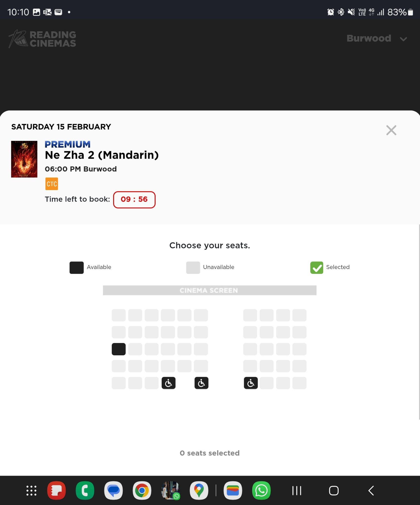
Task: Open the app drawer grid
Action: coord(32,490)
